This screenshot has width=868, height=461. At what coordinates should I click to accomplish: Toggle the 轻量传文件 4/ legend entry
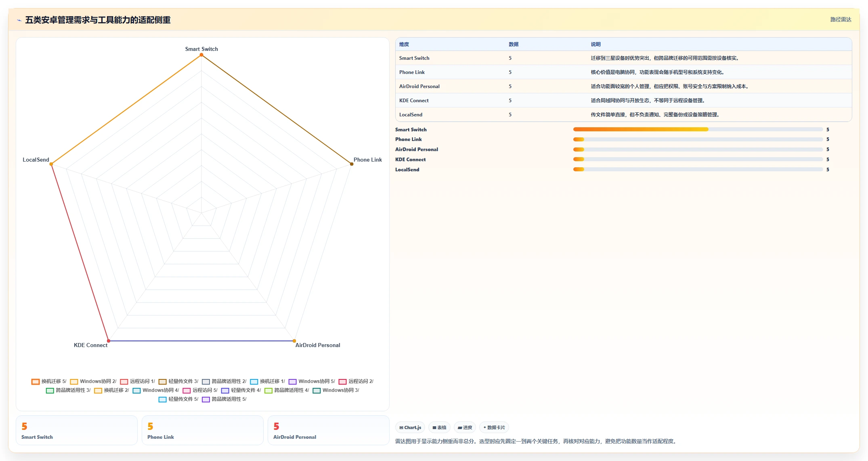(x=241, y=390)
